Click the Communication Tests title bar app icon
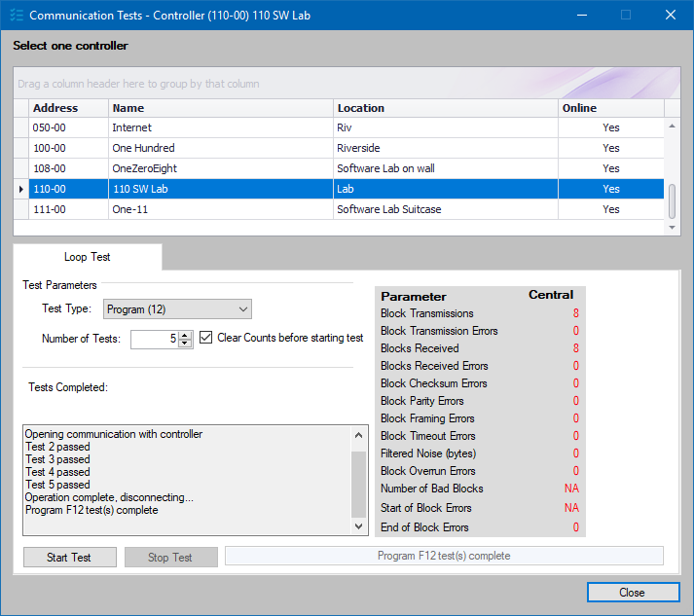Image resolution: width=694 pixels, height=616 pixels. pyautogui.click(x=17, y=15)
